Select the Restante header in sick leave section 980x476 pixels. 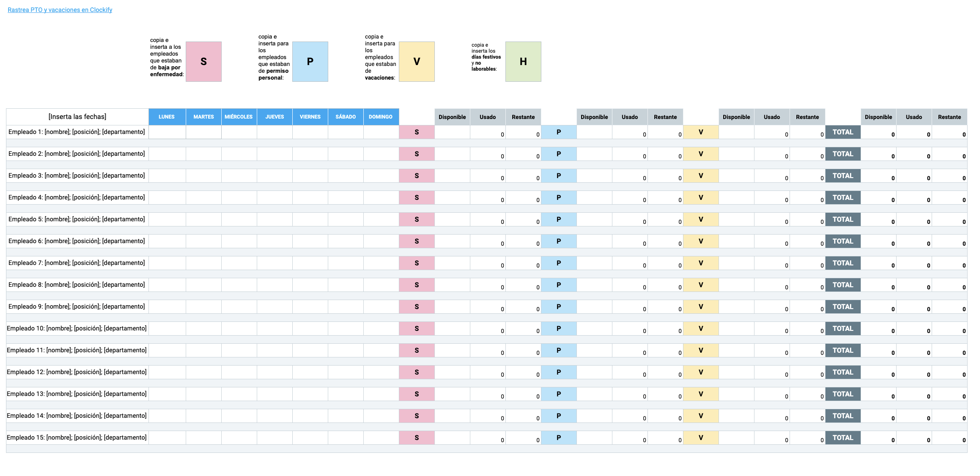coord(523,117)
